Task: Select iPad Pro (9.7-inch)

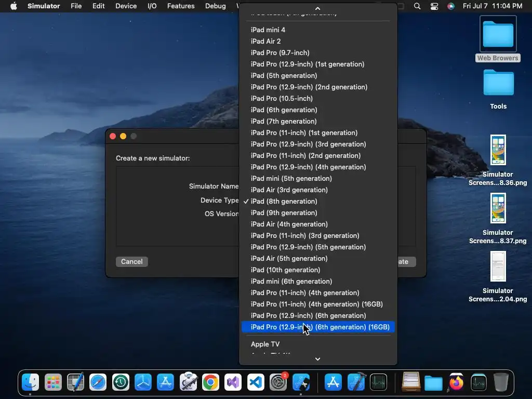Action: click(x=318, y=52)
